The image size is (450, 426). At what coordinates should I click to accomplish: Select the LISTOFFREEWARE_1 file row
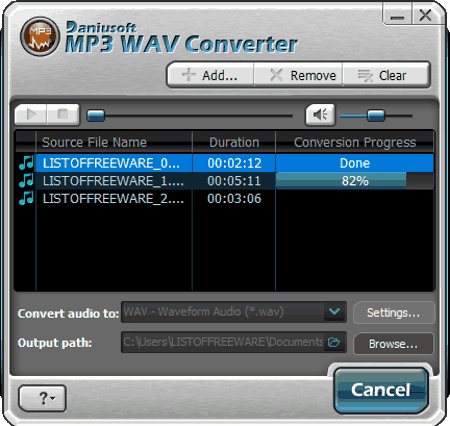coord(224,181)
